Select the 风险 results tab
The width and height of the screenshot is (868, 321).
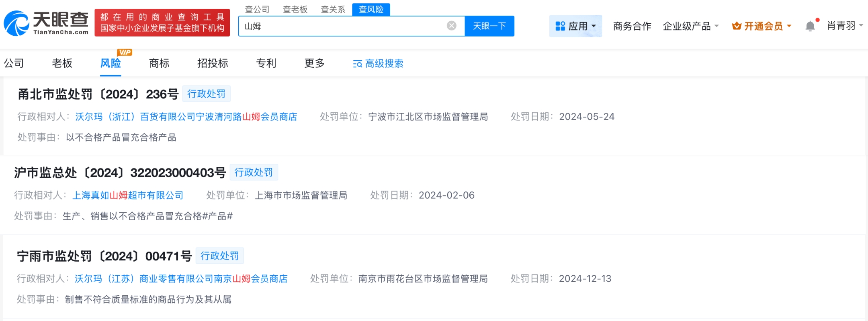[111, 63]
